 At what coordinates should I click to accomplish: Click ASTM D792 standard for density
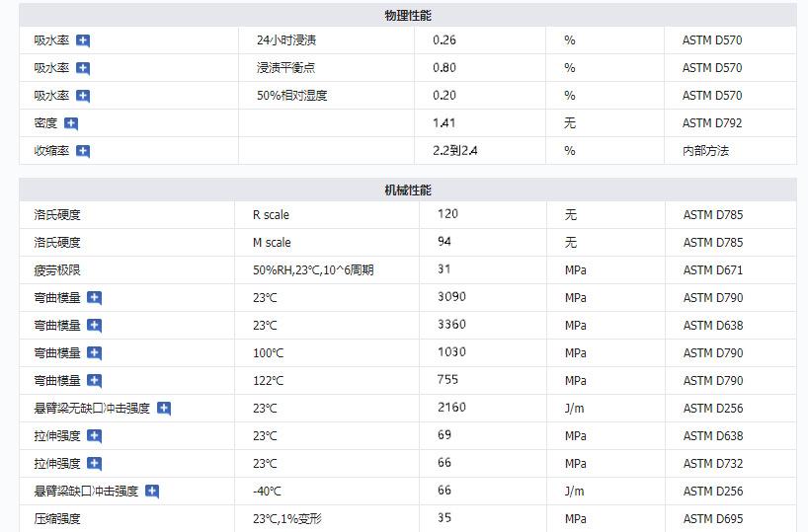click(x=712, y=123)
